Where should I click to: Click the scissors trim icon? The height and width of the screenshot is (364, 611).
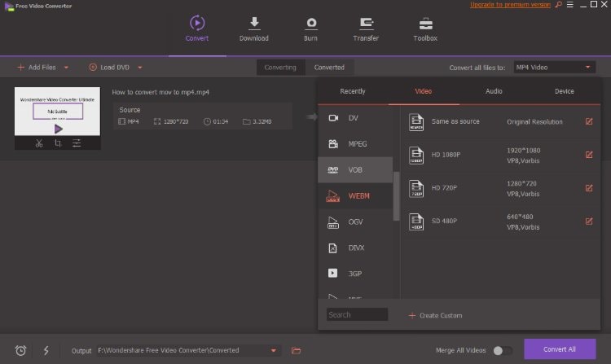39,143
